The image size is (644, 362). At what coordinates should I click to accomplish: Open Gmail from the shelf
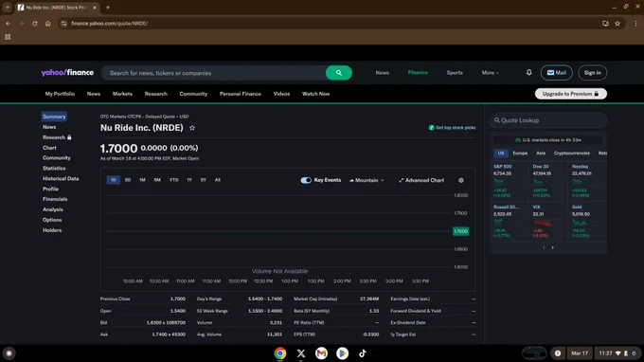pos(321,353)
